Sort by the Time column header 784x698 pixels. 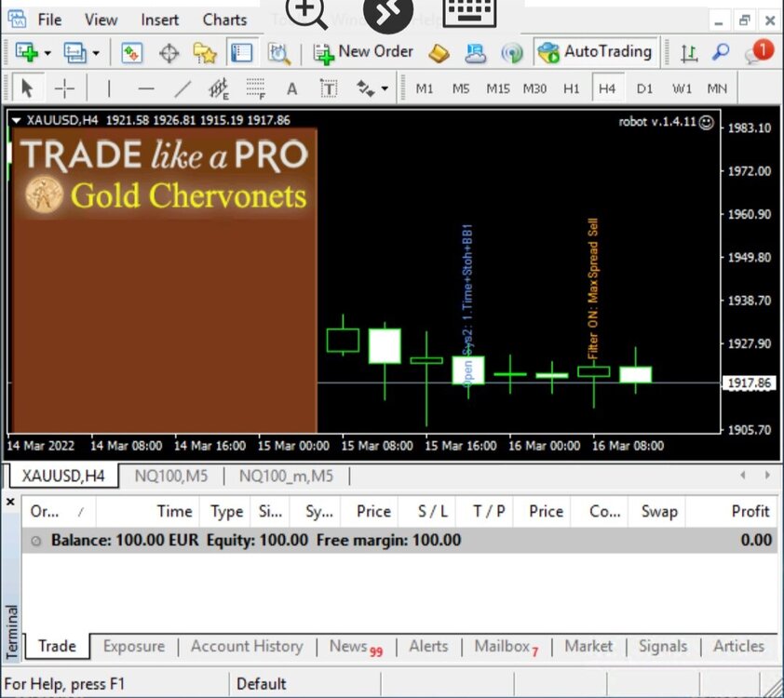pyautogui.click(x=148, y=511)
